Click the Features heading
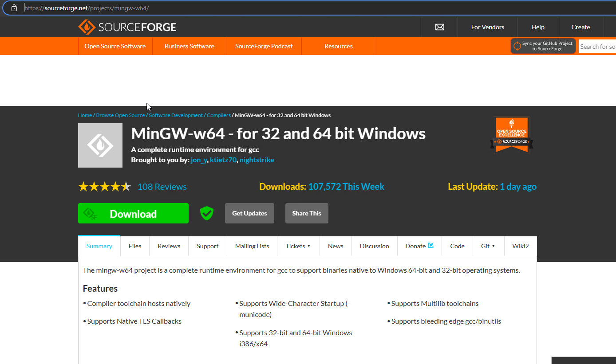 (100, 289)
